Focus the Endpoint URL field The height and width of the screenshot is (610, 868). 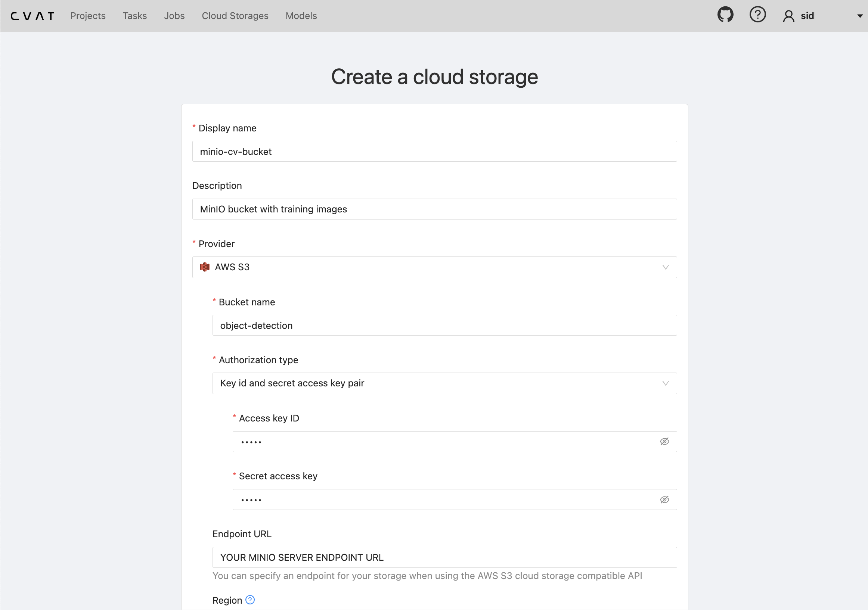[444, 557]
